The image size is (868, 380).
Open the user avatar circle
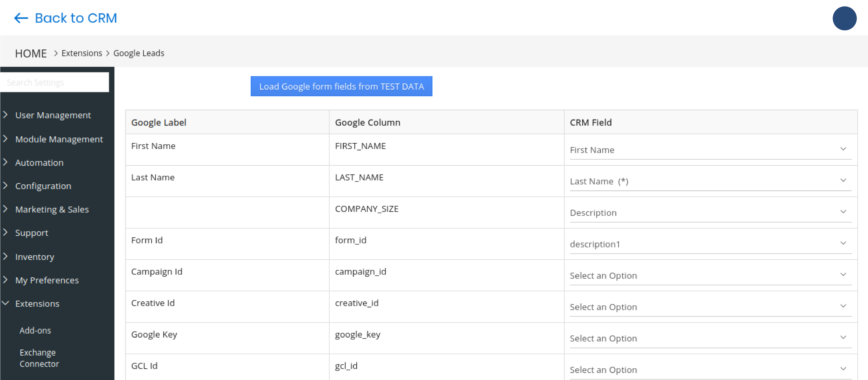[844, 18]
